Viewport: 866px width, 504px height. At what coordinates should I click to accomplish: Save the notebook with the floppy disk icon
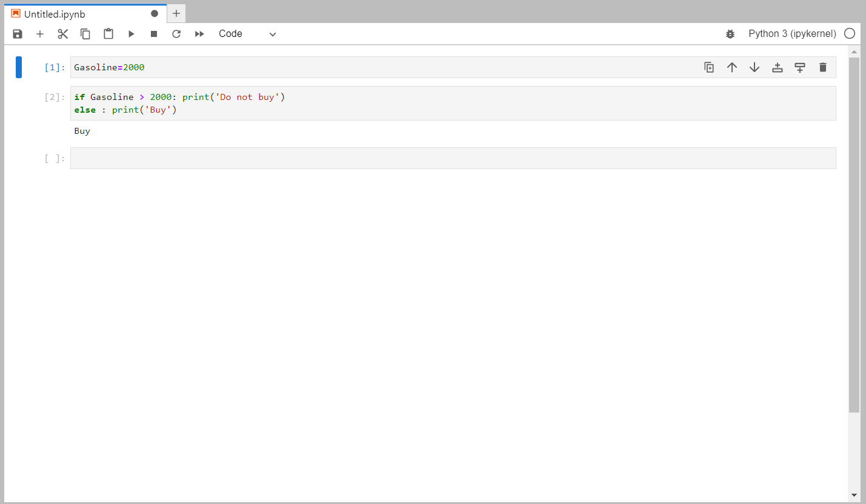18,34
